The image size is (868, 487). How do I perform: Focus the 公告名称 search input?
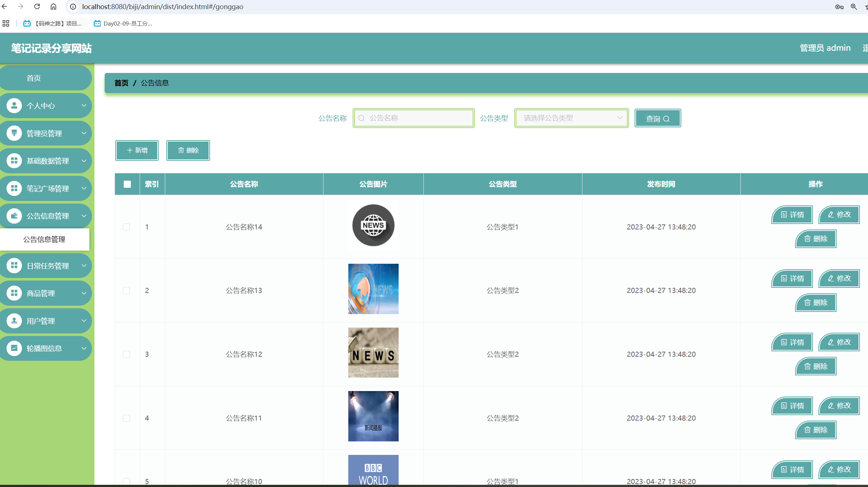click(x=414, y=118)
